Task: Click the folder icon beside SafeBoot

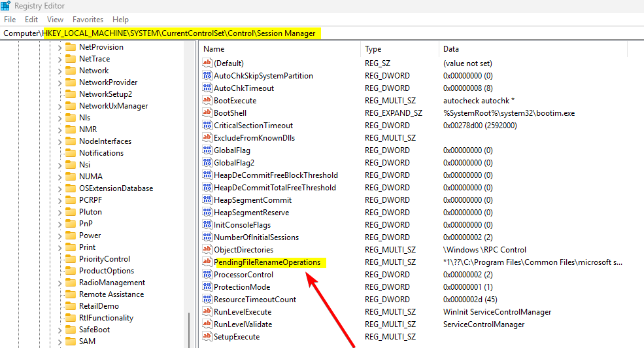Action: 71,330
